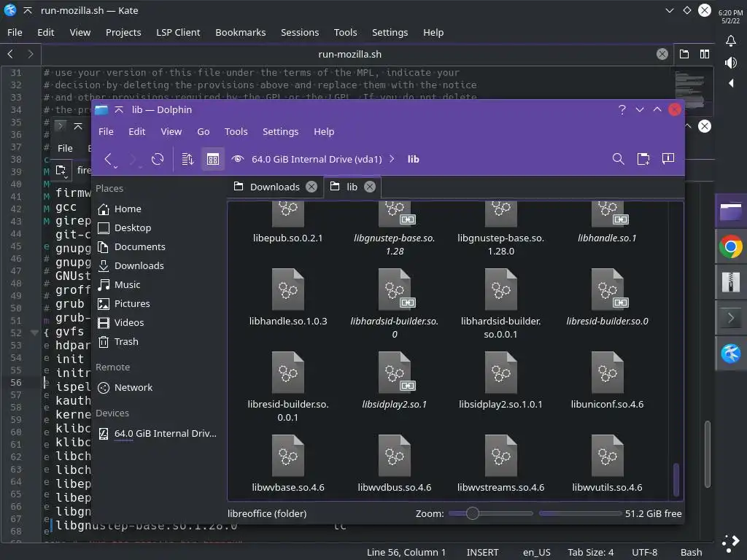Image resolution: width=747 pixels, height=560 pixels.
Task: Select libhandle.so.1.0.3 file icon
Action: [x=287, y=289]
